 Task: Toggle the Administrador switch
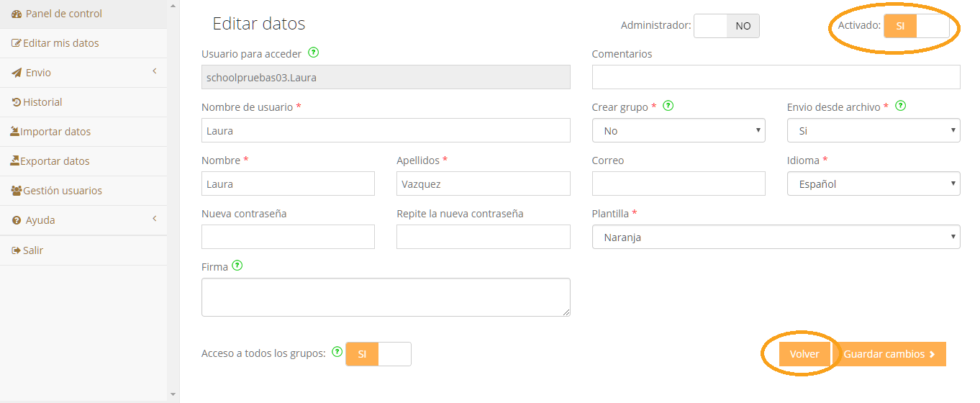pyautogui.click(x=726, y=26)
